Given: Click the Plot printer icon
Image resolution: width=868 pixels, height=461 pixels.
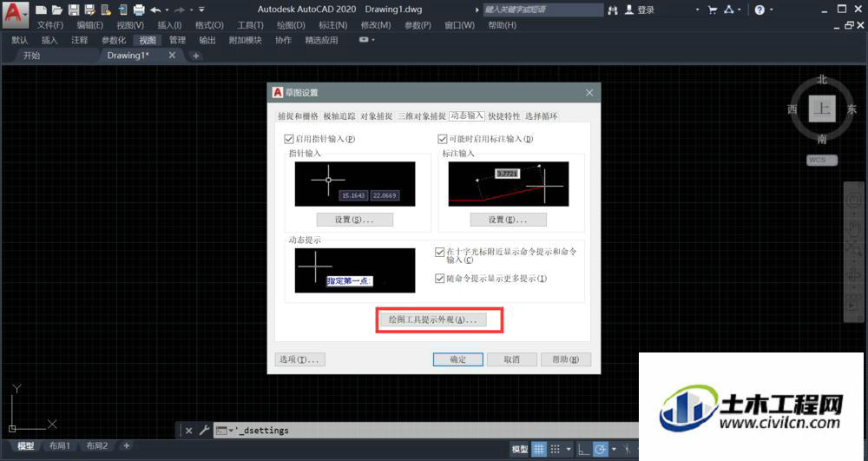Looking at the screenshot, I should [x=139, y=10].
